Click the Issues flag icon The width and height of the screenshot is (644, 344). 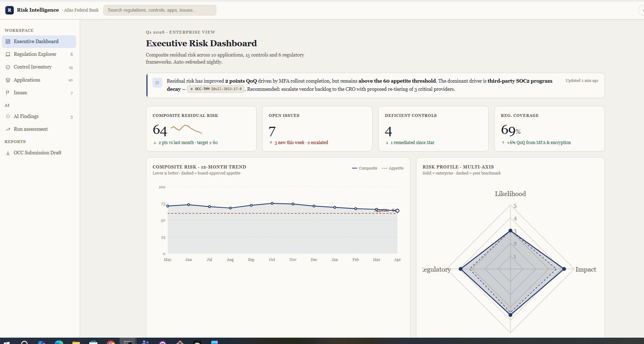coord(8,93)
